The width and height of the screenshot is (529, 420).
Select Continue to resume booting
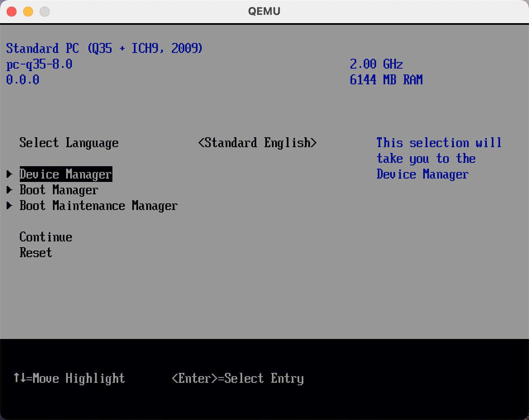pos(46,237)
